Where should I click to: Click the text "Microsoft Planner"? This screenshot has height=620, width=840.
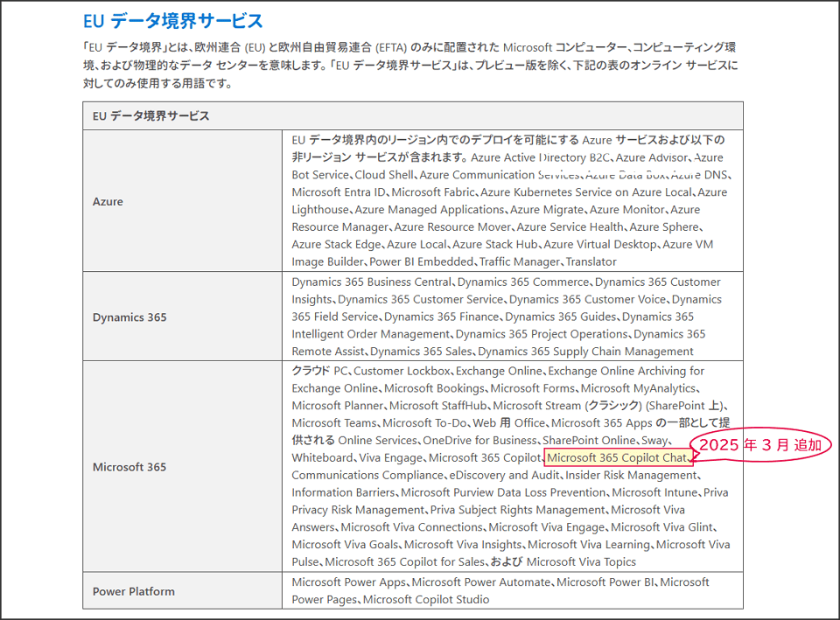tap(338, 405)
